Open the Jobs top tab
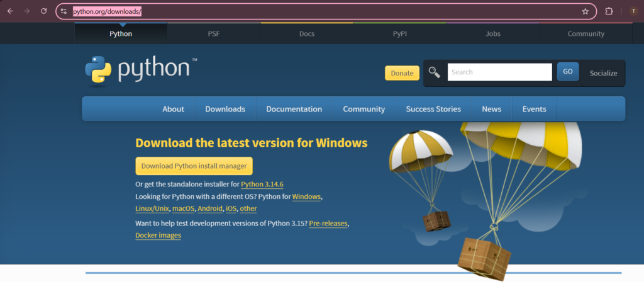Viewport: 644px width, 282px height. click(493, 34)
